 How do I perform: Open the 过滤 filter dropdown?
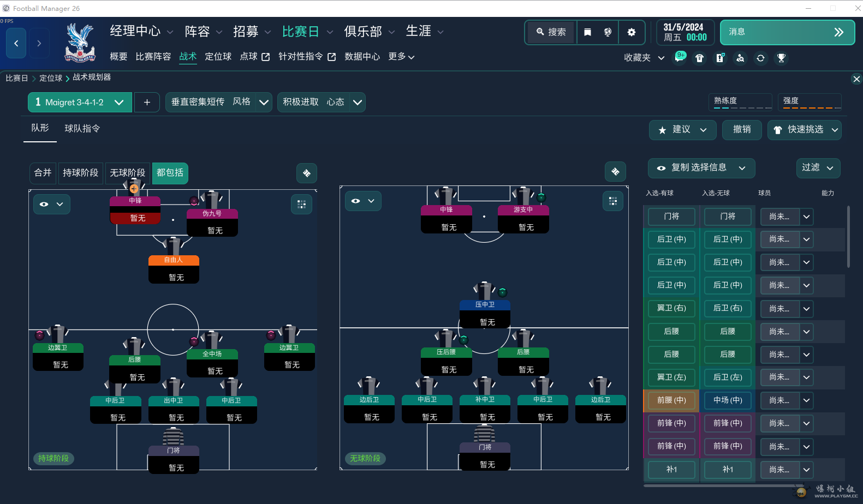[817, 167]
